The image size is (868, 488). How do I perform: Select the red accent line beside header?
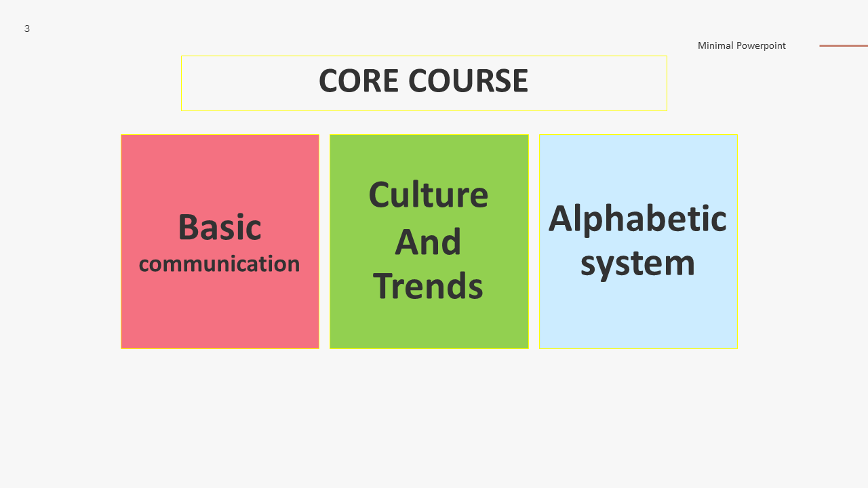coord(844,45)
